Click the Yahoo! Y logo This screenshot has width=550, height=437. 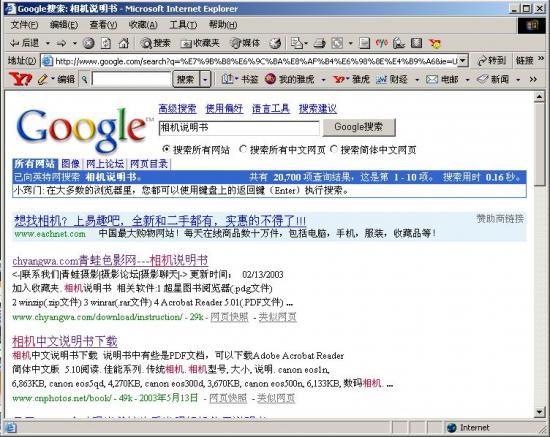[x=20, y=79]
